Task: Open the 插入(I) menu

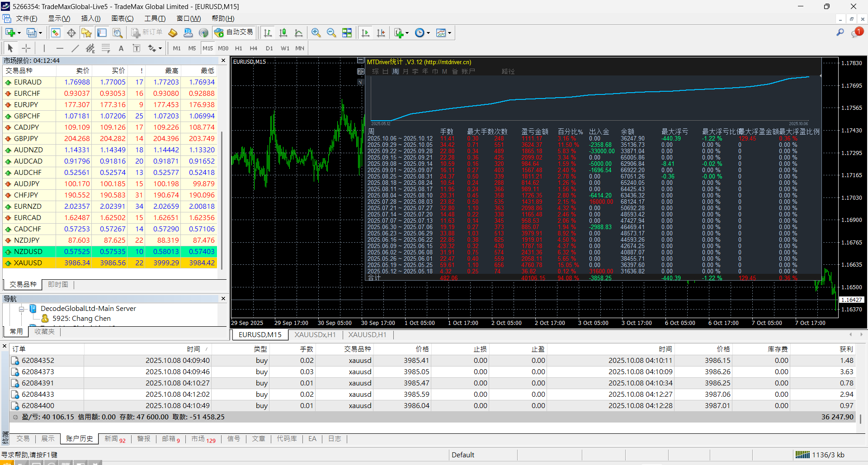Action: coord(90,19)
